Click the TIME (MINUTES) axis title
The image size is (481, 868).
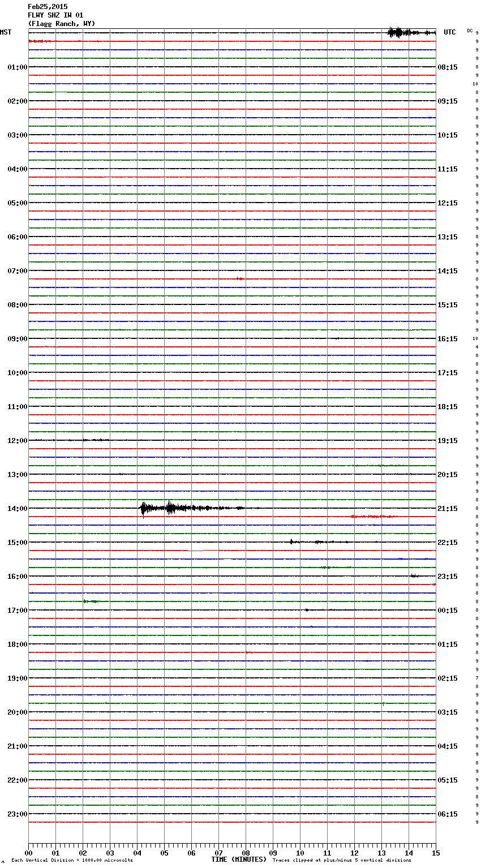coord(239,860)
